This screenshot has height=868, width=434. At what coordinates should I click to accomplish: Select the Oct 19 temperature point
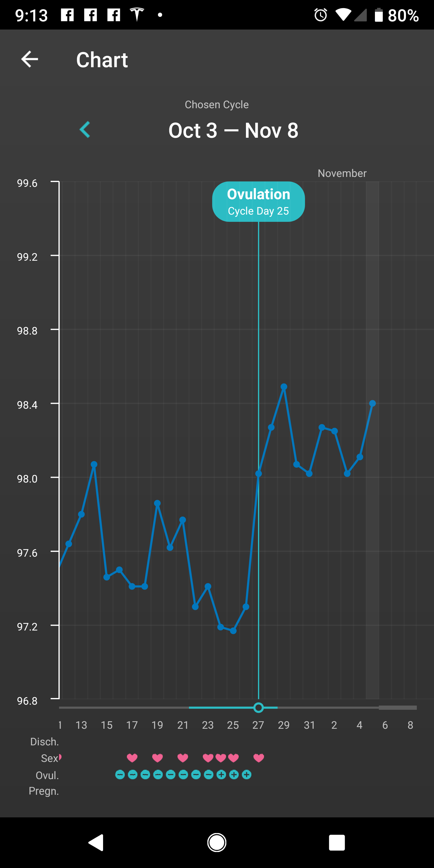(157, 503)
